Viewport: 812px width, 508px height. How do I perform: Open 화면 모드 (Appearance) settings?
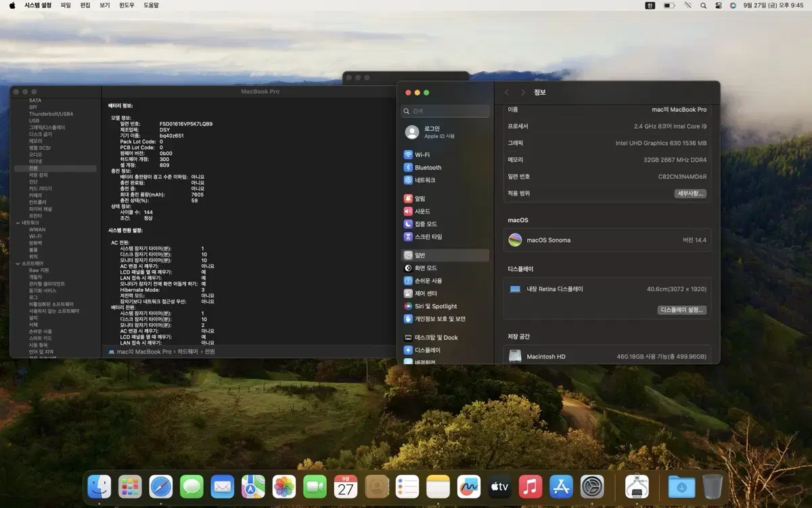(x=446, y=268)
